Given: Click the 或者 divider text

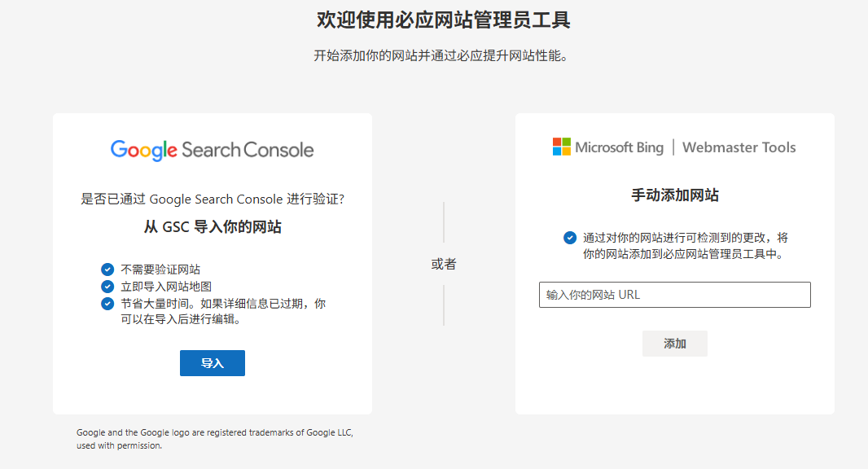Looking at the screenshot, I should tap(444, 264).
